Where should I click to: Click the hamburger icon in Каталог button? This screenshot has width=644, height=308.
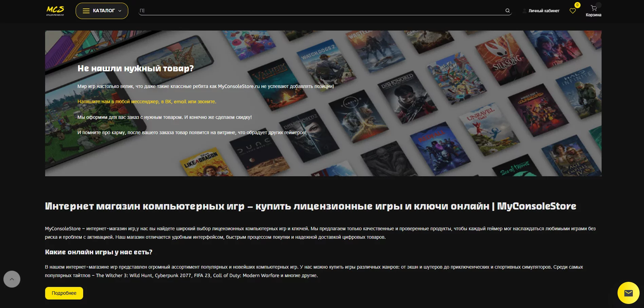tap(86, 11)
